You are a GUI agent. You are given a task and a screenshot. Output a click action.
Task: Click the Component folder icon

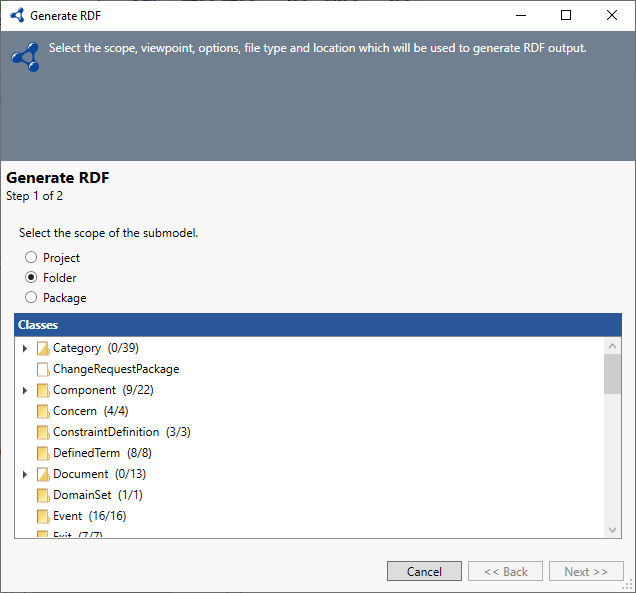(43, 390)
